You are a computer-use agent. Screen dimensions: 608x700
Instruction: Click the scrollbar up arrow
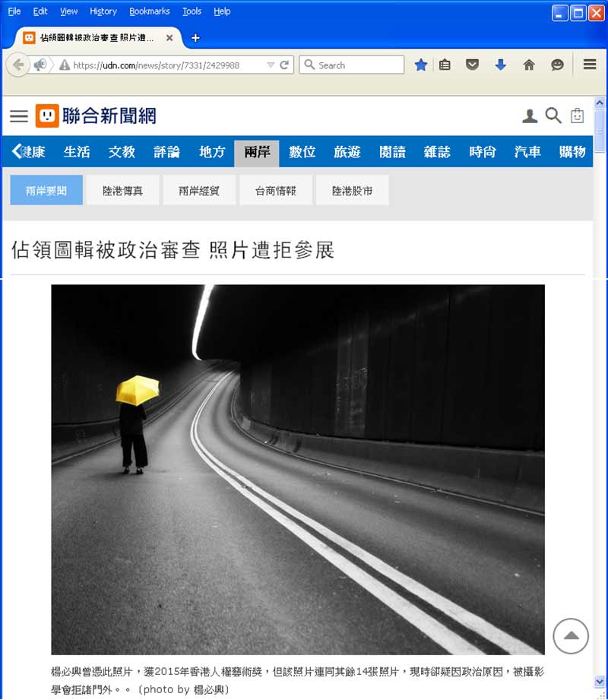click(600, 103)
